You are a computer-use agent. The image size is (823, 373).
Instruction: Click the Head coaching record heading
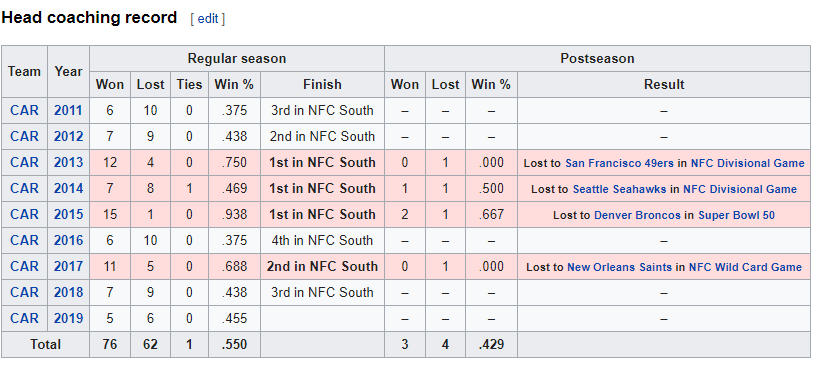click(x=89, y=18)
